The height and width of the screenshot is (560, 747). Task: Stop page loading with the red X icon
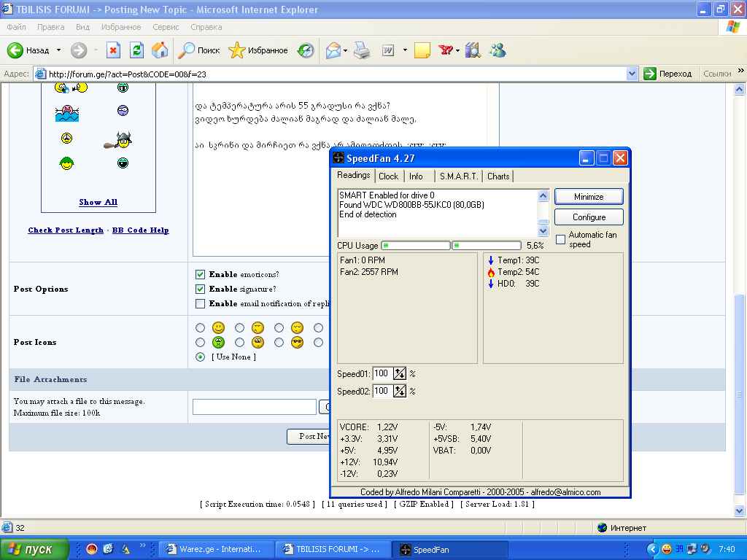[x=113, y=50]
